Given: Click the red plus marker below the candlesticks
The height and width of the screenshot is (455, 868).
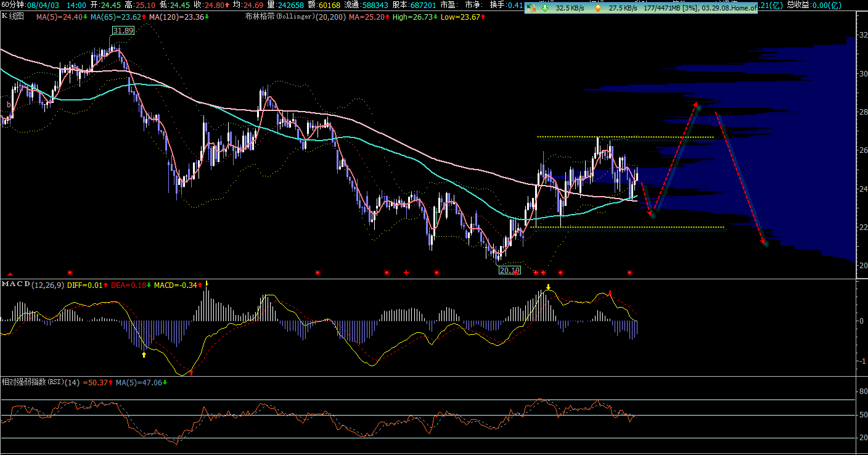Looking at the screenshot, I should (406, 273).
